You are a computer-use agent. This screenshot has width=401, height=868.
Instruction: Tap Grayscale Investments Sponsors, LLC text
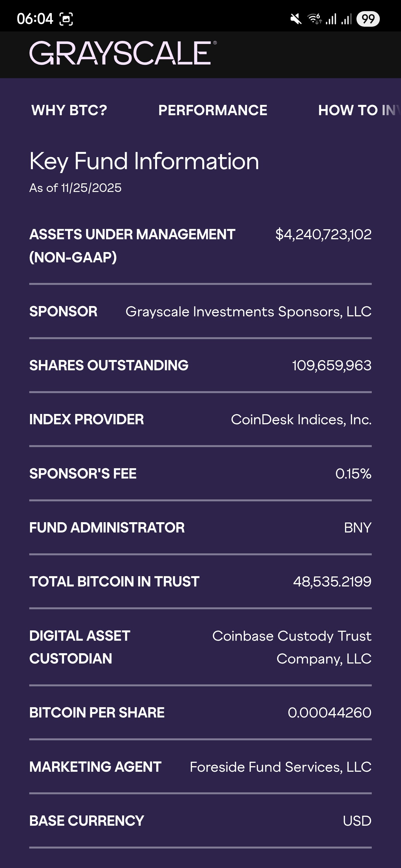248,312
